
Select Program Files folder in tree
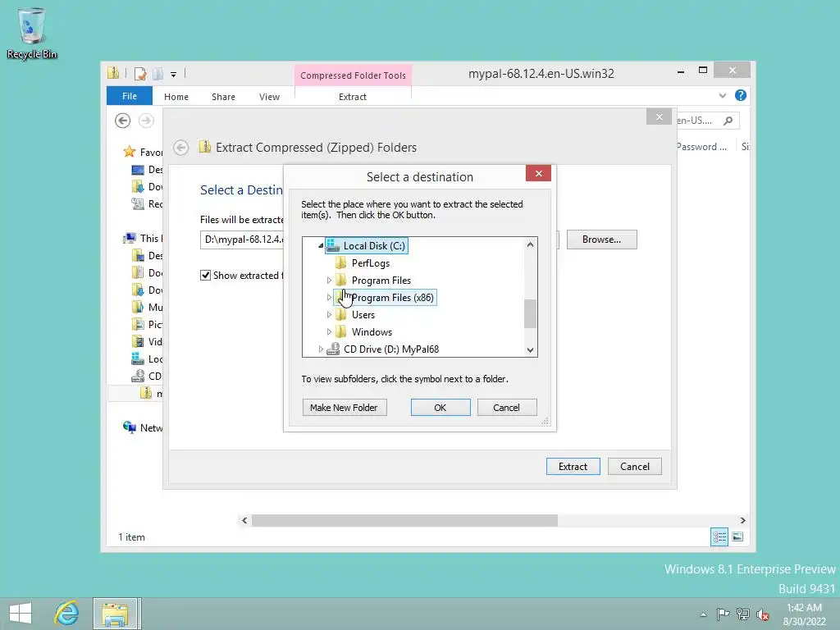(381, 281)
